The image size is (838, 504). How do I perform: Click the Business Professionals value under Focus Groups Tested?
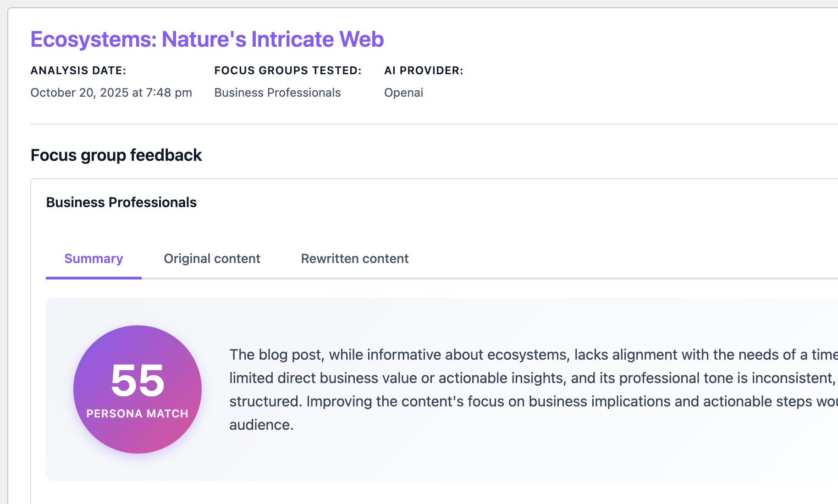point(277,93)
